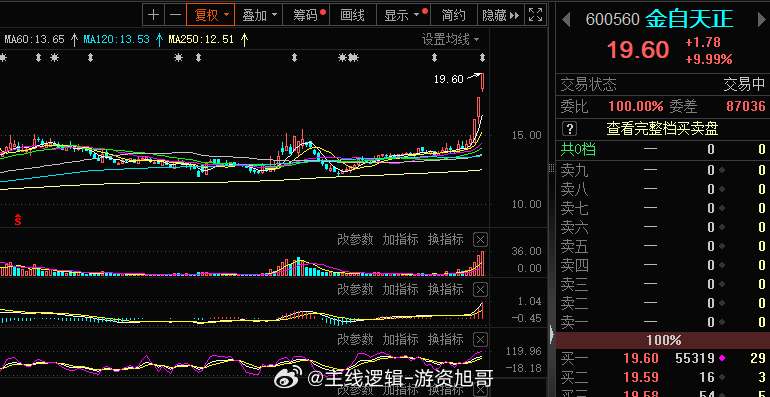Click the 买二 price 19.59
This screenshot has width=770, height=397.
point(641,377)
